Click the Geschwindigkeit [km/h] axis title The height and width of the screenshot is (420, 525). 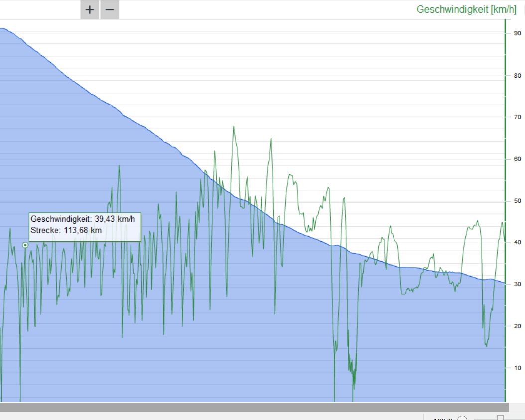[466, 9]
